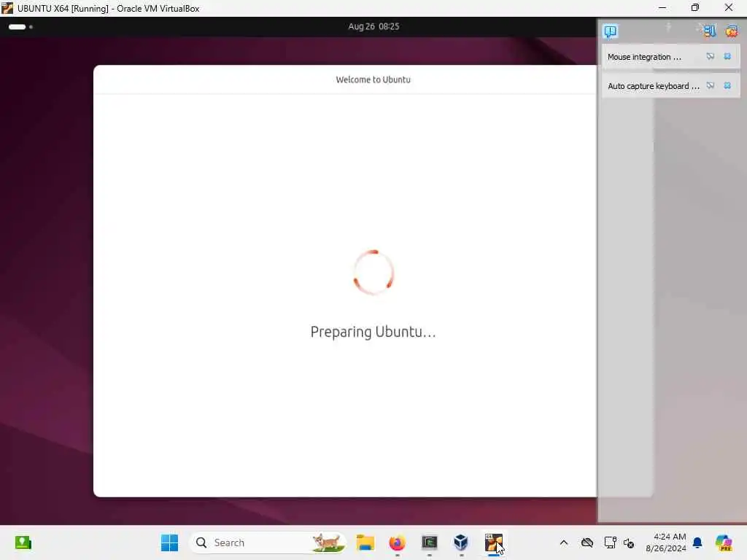Open File Explorer from the taskbar
The width and height of the screenshot is (747, 560).
[365, 542]
